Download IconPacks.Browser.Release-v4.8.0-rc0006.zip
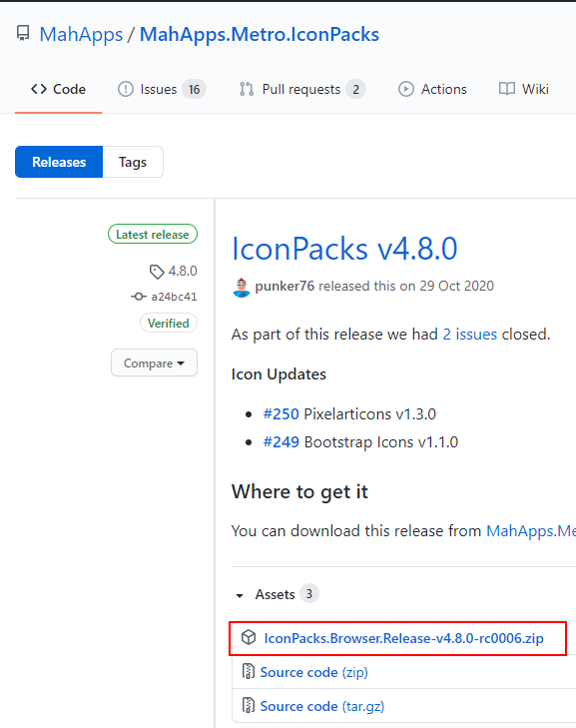Image resolution: width=576 pixels, height=728 pixels. coord(404,638)
